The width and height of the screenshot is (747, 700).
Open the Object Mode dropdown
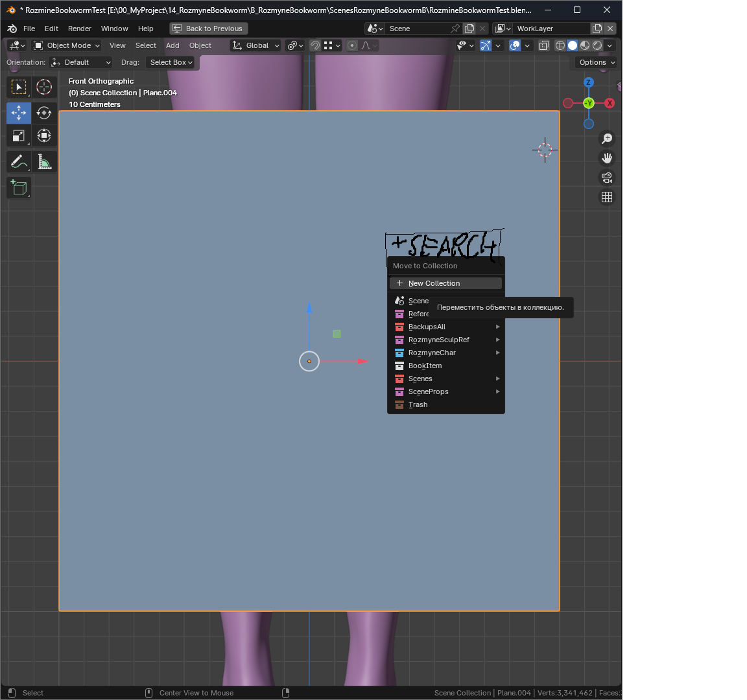coord(67,45)
